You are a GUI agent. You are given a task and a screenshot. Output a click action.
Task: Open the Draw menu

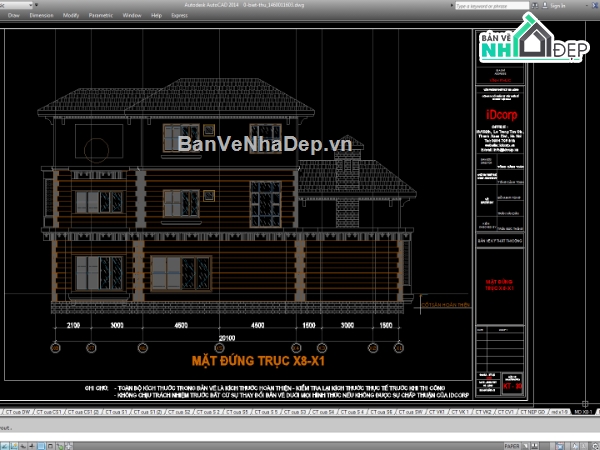tap(13, 15)
